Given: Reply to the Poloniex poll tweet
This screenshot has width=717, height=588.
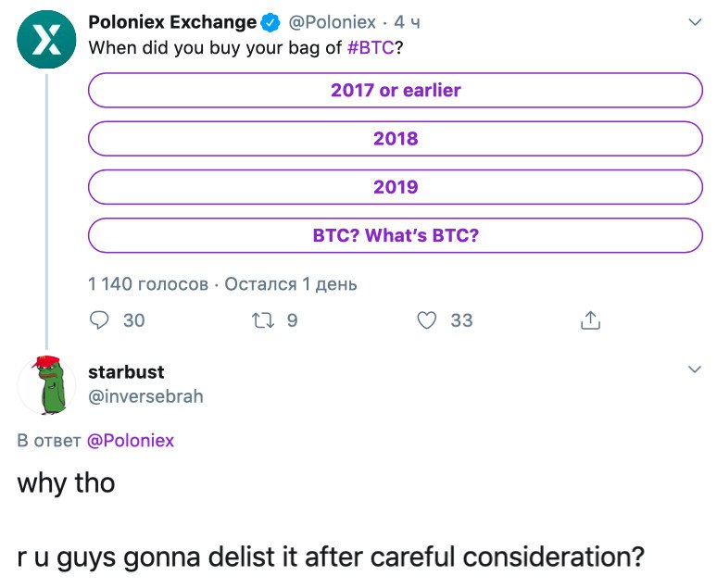Looking at the screenshot, I should [x=100, y=320].
